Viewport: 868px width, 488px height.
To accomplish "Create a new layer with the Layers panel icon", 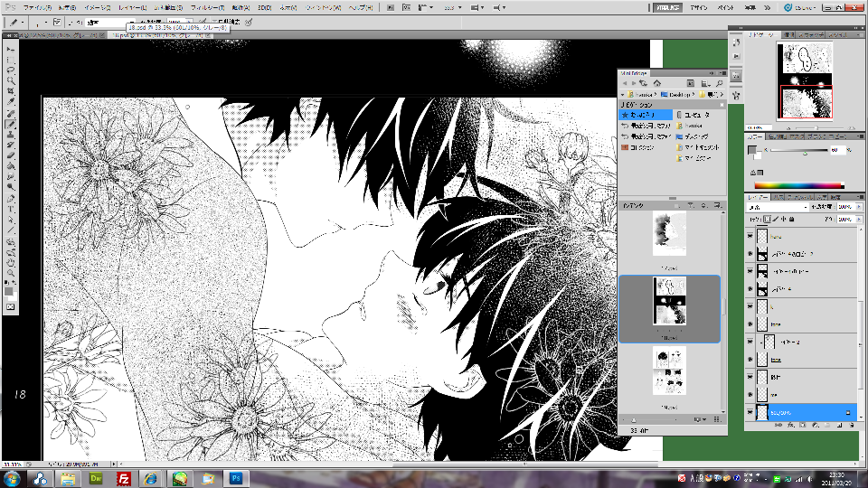I will pos(839,426).
